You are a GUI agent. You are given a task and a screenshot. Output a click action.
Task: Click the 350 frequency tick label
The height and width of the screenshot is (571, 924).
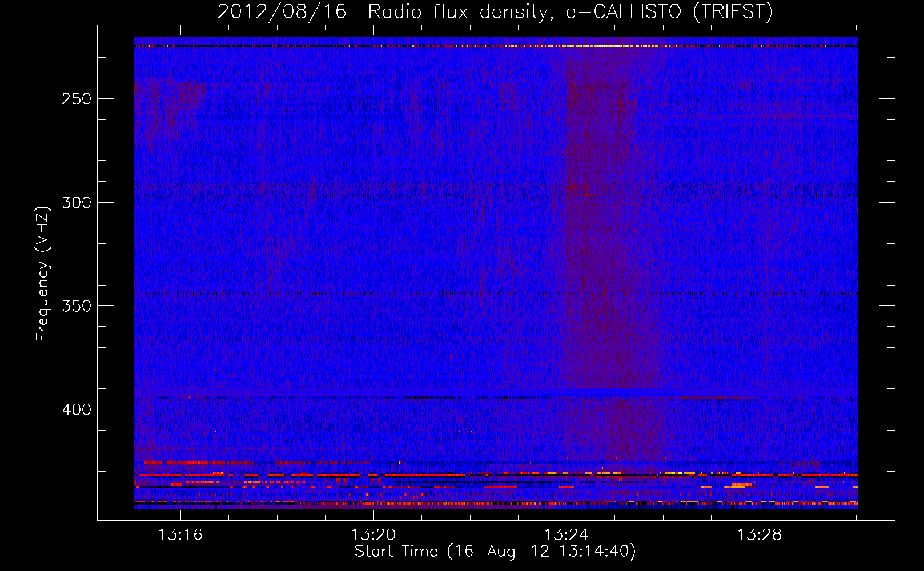coord(77,306)
